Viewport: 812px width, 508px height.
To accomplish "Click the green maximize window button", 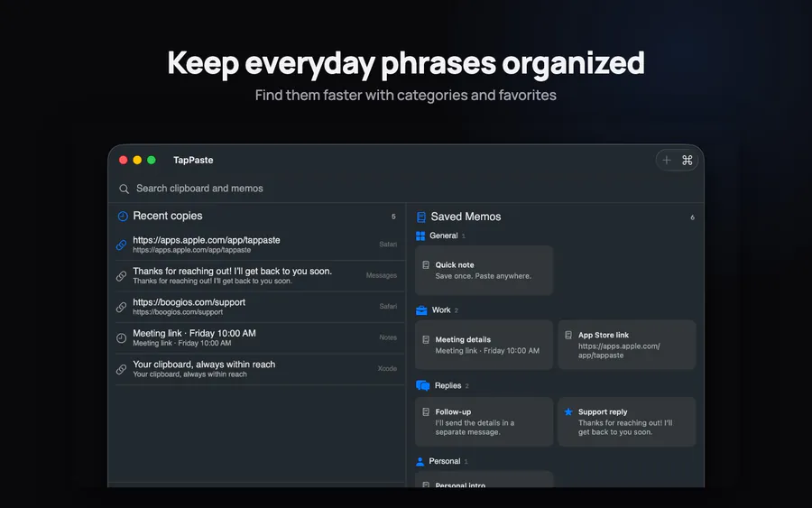I will coord(152,160).
